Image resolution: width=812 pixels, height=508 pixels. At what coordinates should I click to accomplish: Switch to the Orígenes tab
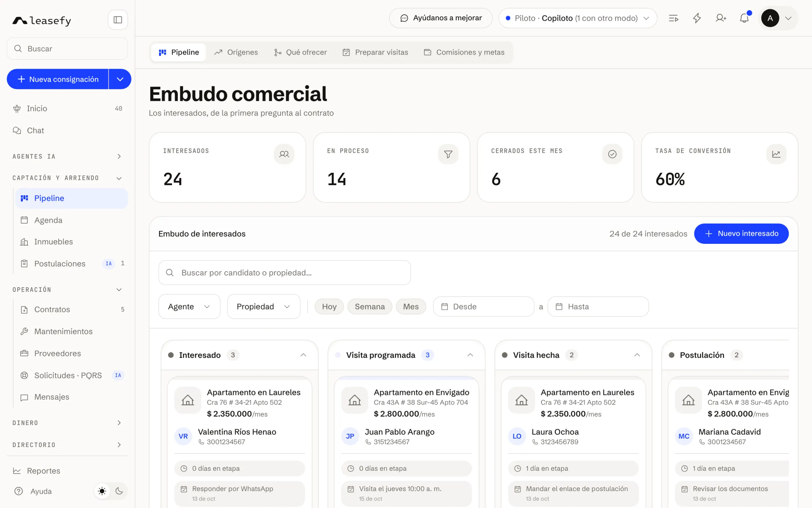[x=236, y=52]
